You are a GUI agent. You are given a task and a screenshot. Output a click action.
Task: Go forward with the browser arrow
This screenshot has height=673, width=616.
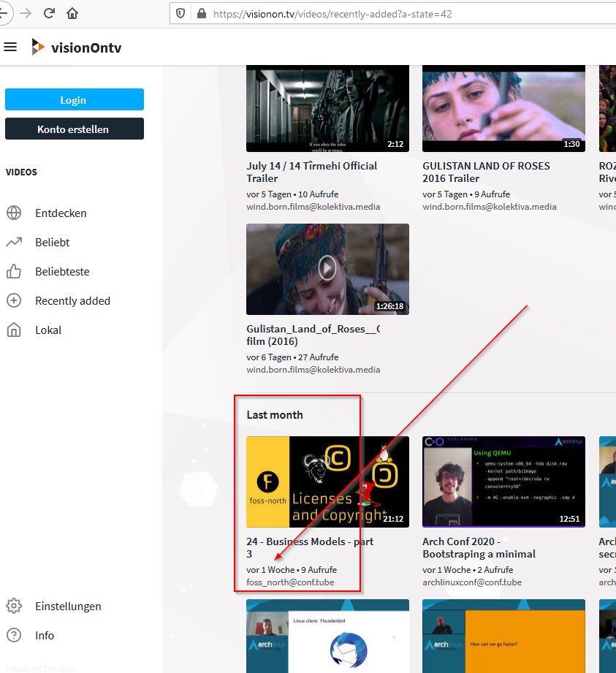point(26,13)
